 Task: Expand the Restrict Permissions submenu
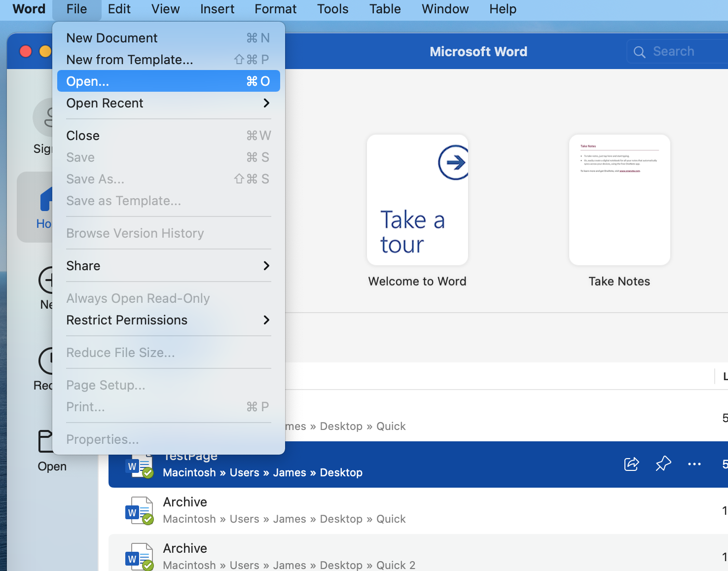(x=169, y=320)
